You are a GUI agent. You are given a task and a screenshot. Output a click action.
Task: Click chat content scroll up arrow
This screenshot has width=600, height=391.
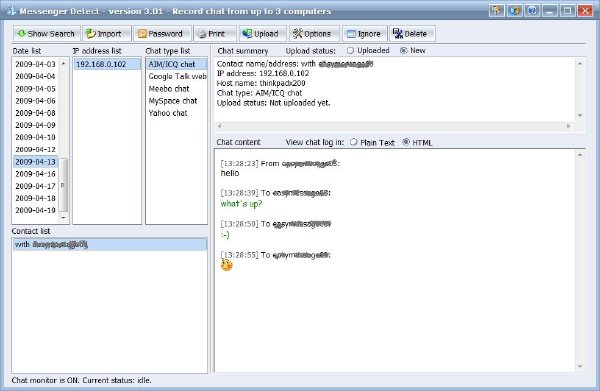pyautogui.click(x=580, y=155)
